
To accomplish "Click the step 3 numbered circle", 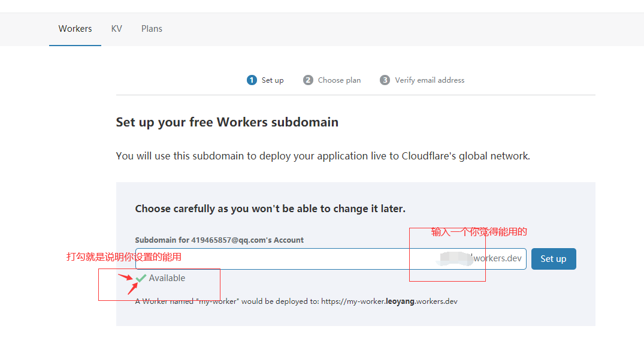I will 385,80.
